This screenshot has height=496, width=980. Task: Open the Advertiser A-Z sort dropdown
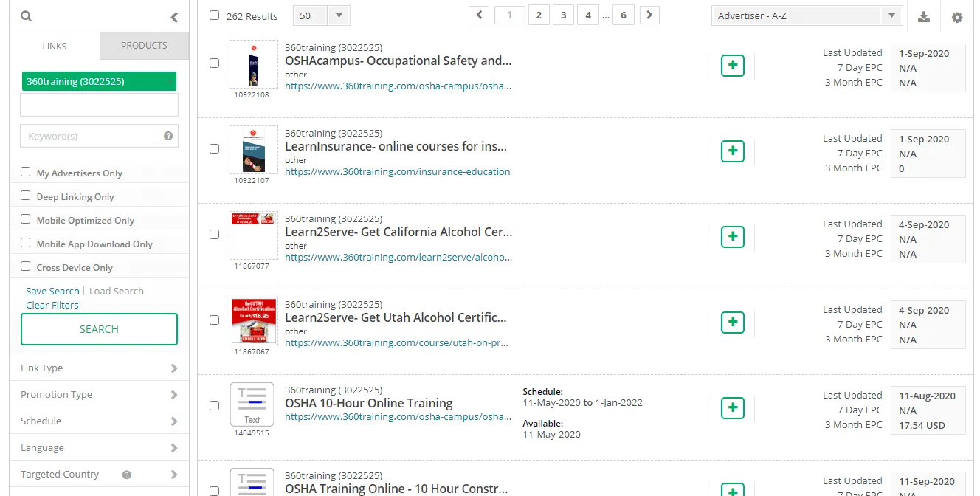(x=807, y=15)
